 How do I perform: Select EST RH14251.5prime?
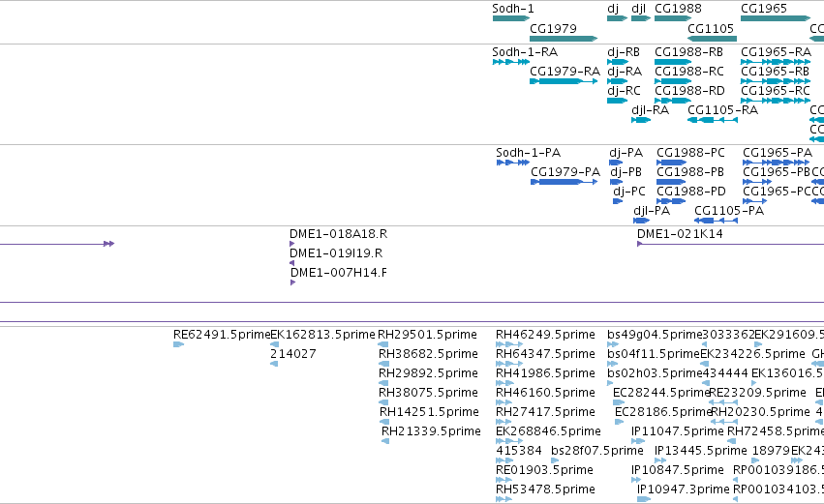point(384,422)
